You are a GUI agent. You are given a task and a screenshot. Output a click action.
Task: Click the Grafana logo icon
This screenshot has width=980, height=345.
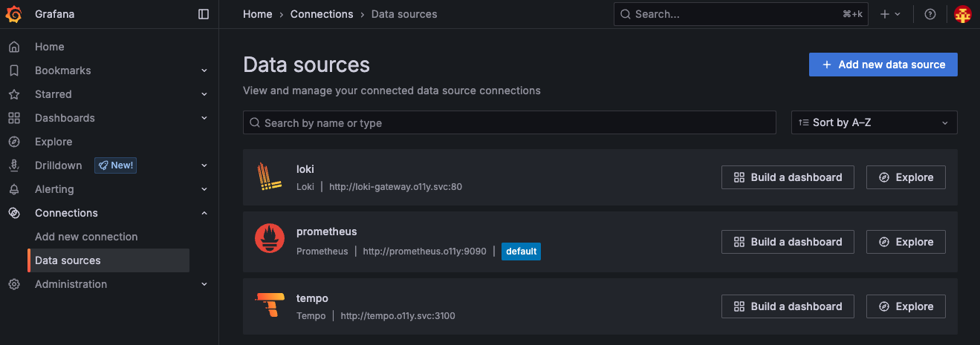tap(14, 14)
